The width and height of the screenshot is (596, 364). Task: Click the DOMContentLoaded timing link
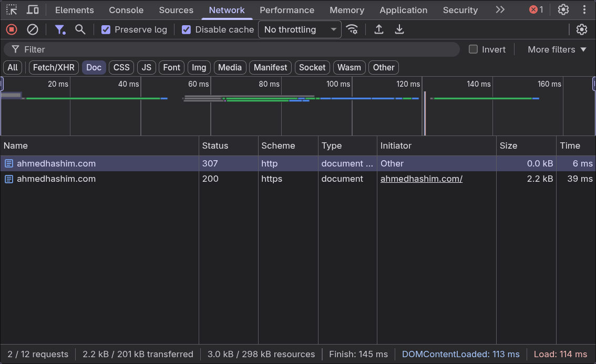pyautogui.click(x=461, y=354)
